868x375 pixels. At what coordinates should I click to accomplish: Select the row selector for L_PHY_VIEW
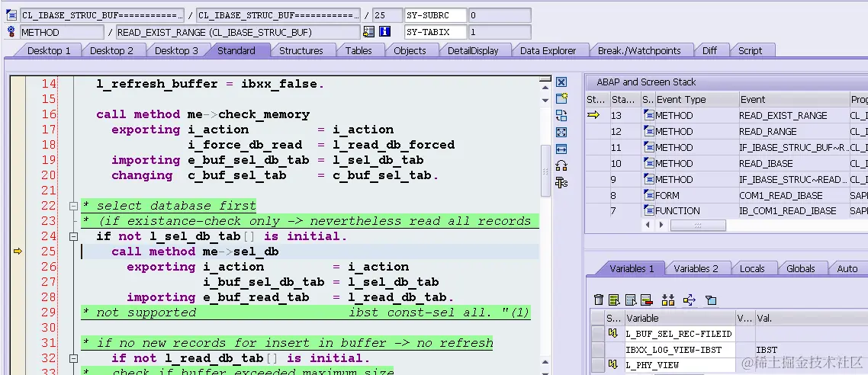597,365
